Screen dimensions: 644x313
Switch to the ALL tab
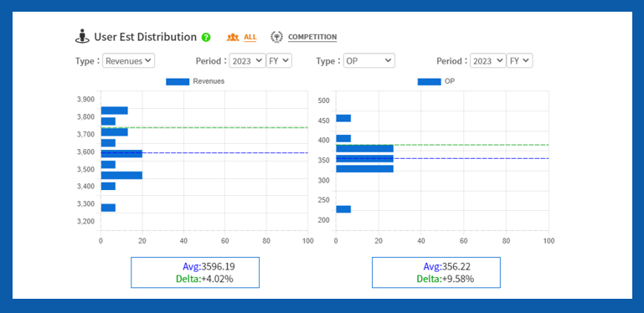pos(250,38)
